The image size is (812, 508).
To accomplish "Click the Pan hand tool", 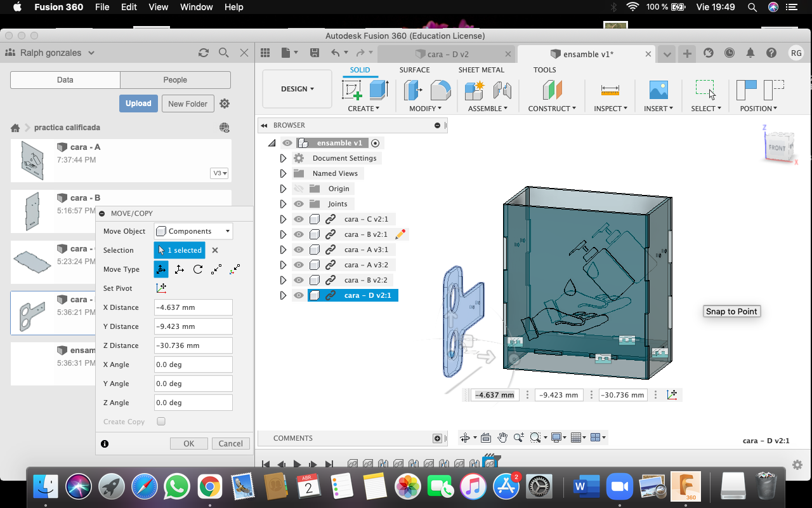I will click(x=502, y=438).
